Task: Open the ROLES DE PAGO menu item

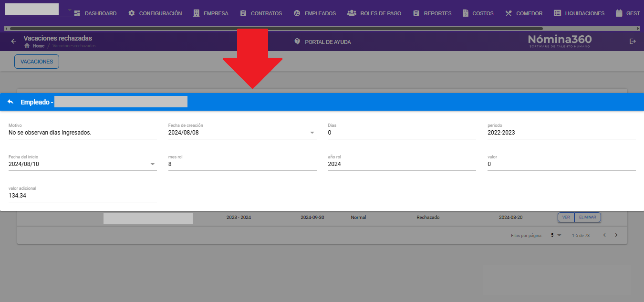Action: coord(374,13)
